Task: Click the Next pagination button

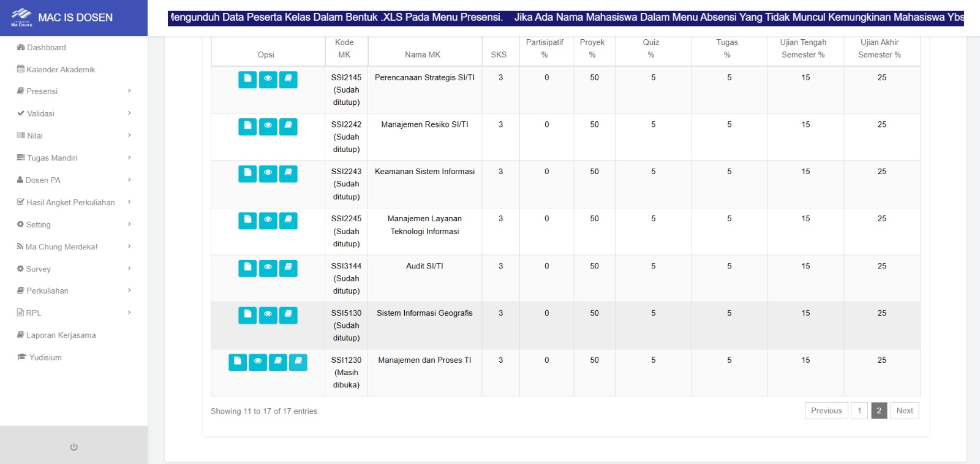Action: point(905,411)
